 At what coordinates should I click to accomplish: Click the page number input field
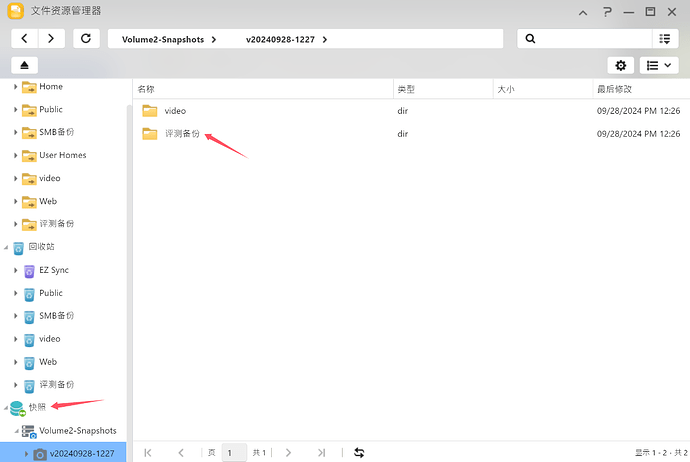click(x=233, y=452)
